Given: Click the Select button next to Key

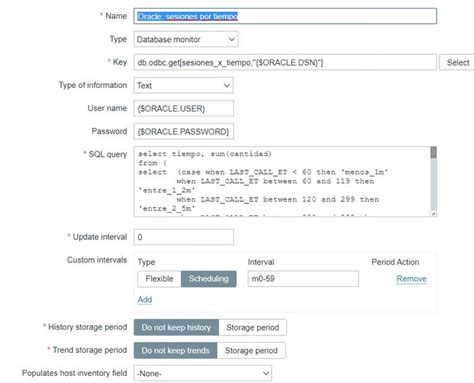Looking at the screenshot, I should pyautogui.click(x=457, y=62).
